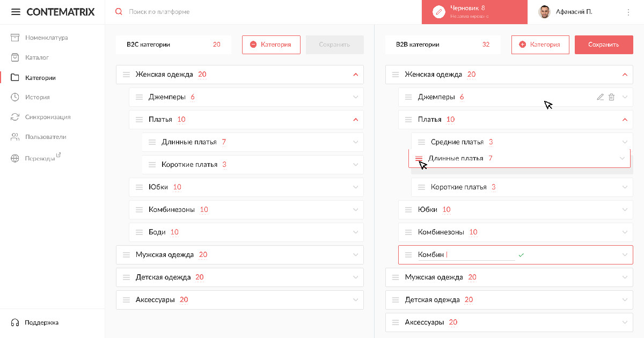Delete B2B Джемперы with the trash icon

611,97
